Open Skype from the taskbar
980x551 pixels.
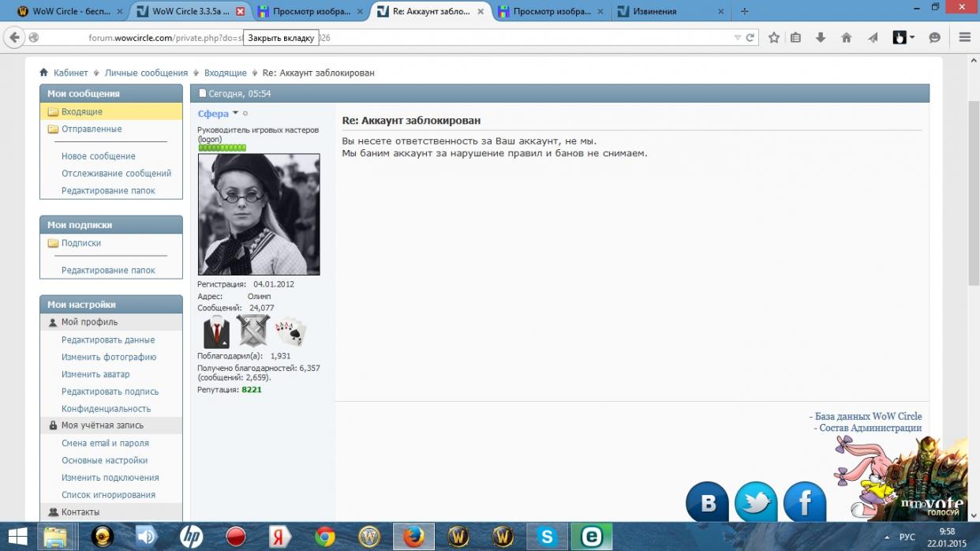(547, 537)
